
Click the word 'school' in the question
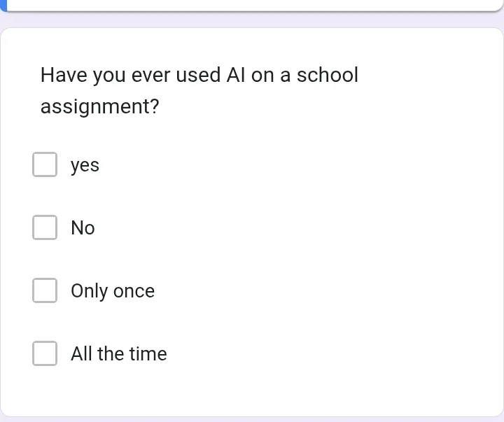[x=327, y=75]
